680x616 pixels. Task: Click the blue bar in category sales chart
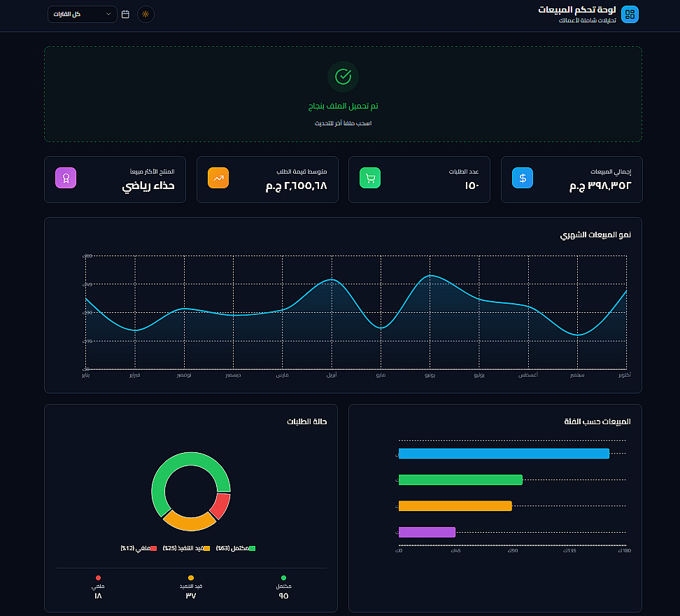[504, 454]
